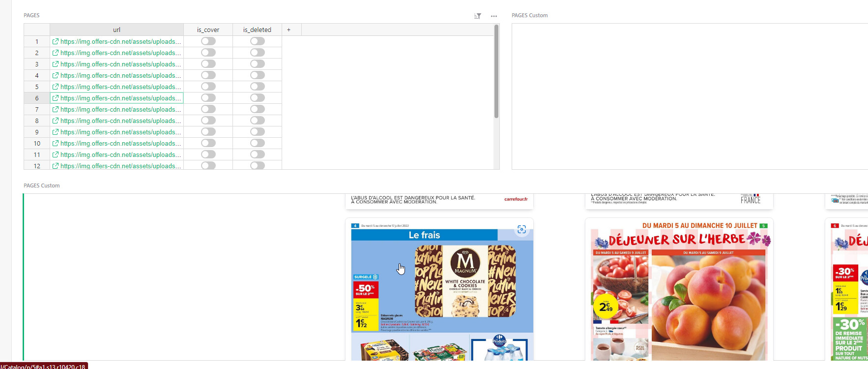Open the url link in row 8

click(x=120, y=121)
